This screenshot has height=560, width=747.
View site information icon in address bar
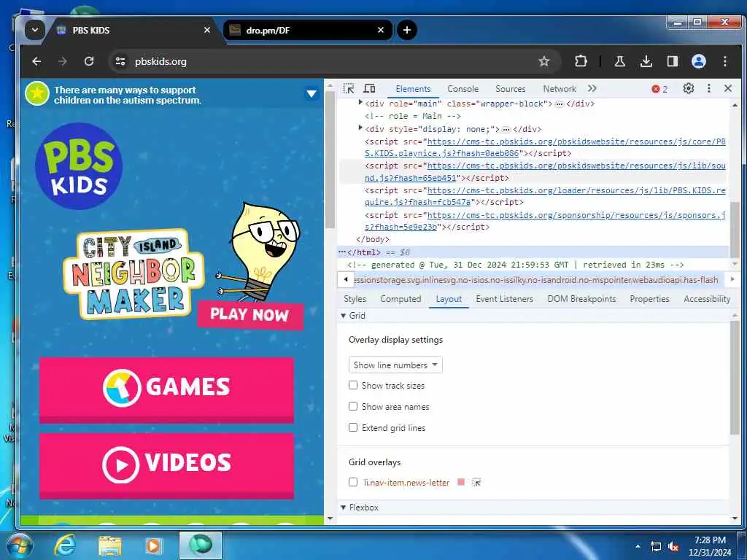120,61
